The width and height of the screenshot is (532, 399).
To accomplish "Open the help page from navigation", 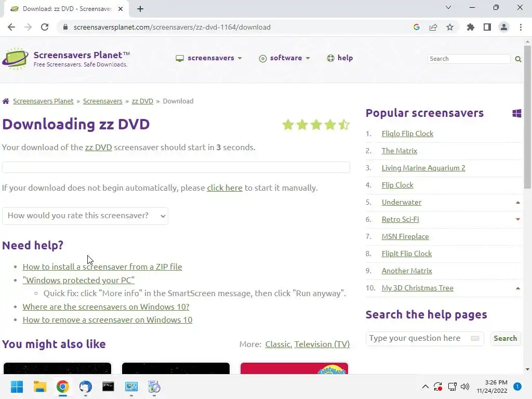I will tap(340, 58).
